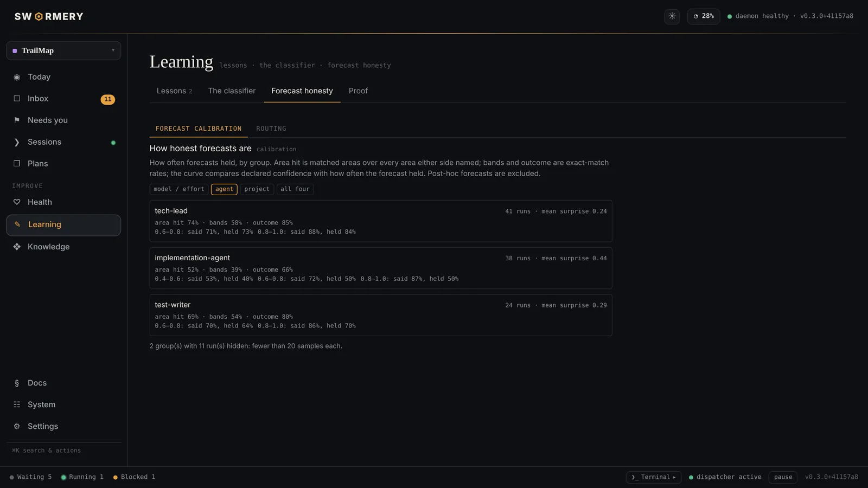The width and height of the screenshot is (868, 488).
Task: Click the 2 groups hidden note
Action: click(x=246, y=346)
